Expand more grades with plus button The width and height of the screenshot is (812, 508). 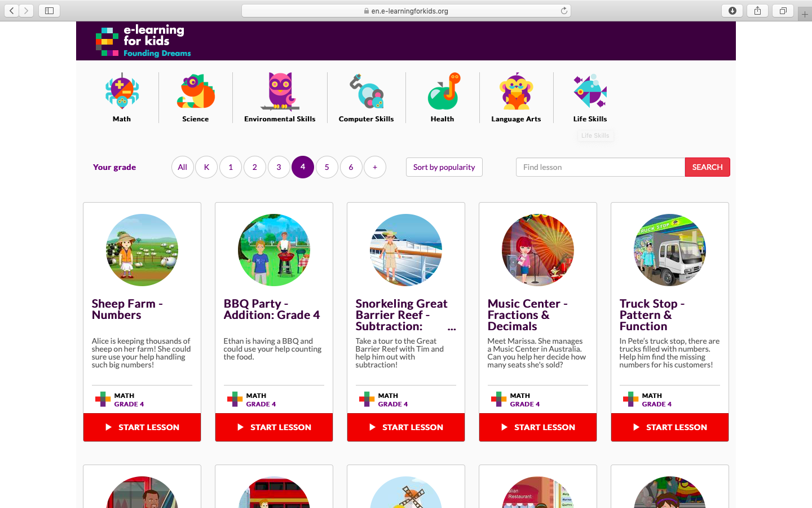(375, 167)
